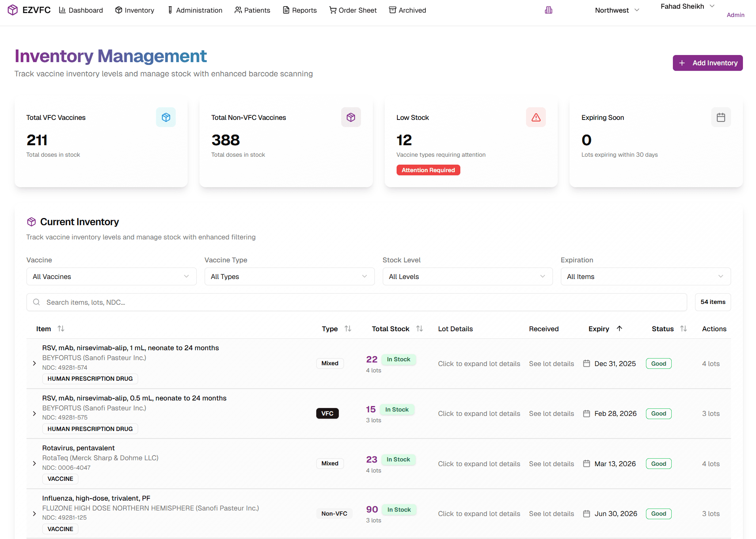Click the search magnifier in the inventory search bar

pos(36,302)
